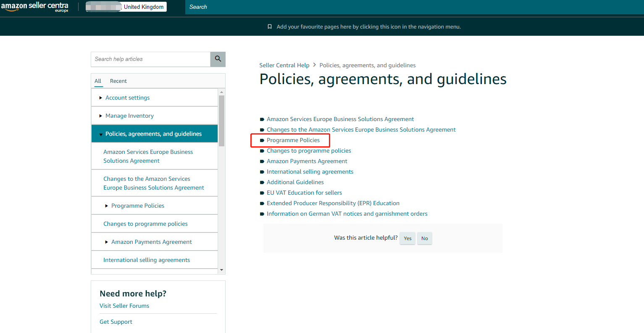
Task: Click sidebar scrollbar down arrow
Action: point(221,270)
